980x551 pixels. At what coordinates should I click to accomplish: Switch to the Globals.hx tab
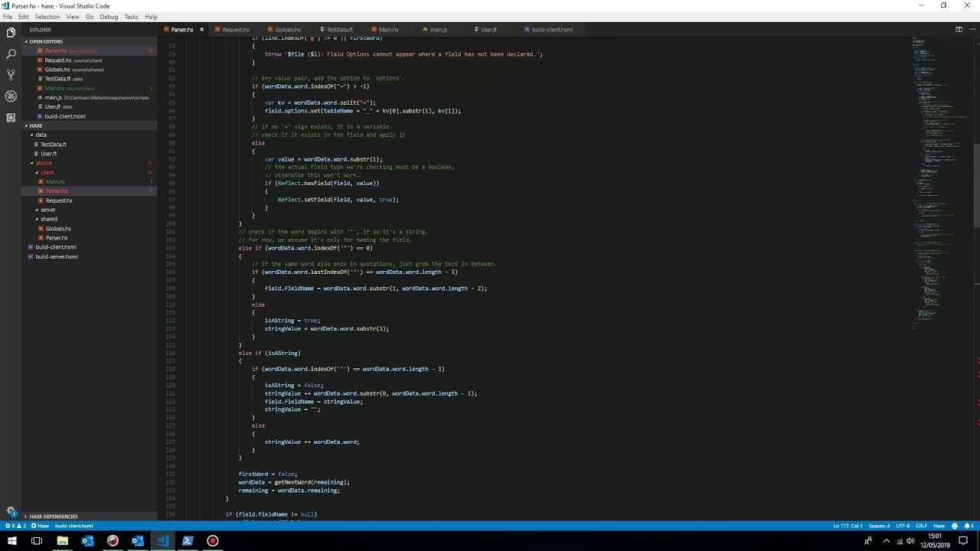tap(288, 30)
